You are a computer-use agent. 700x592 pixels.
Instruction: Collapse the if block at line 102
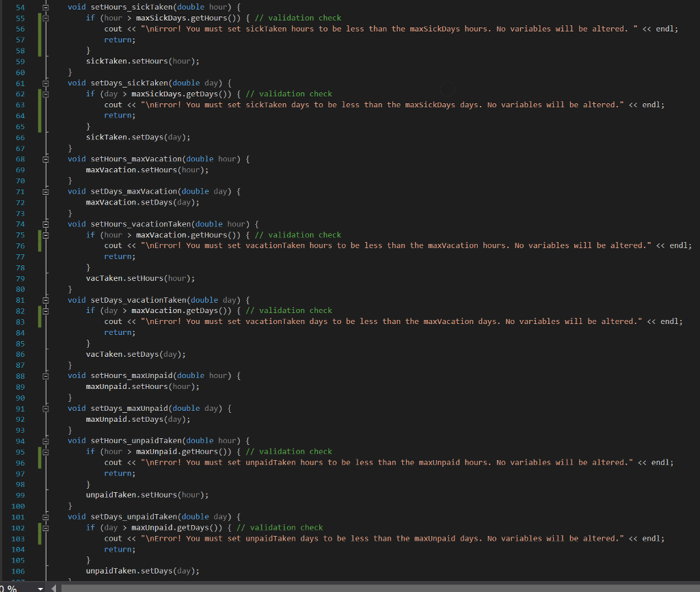tap(46, 528)
